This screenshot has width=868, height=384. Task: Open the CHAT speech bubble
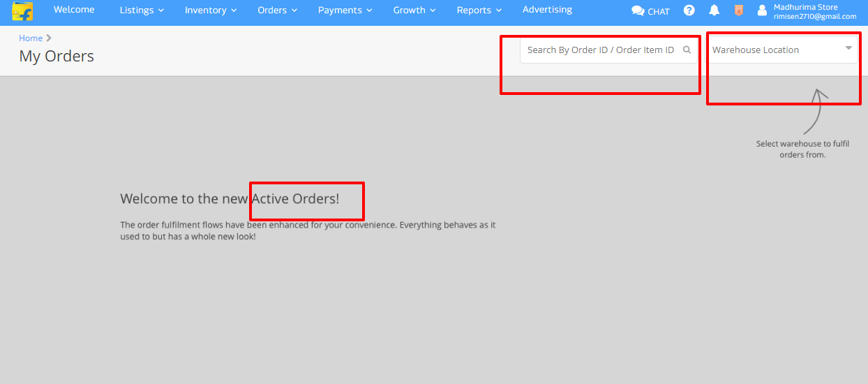coord(650,11)
